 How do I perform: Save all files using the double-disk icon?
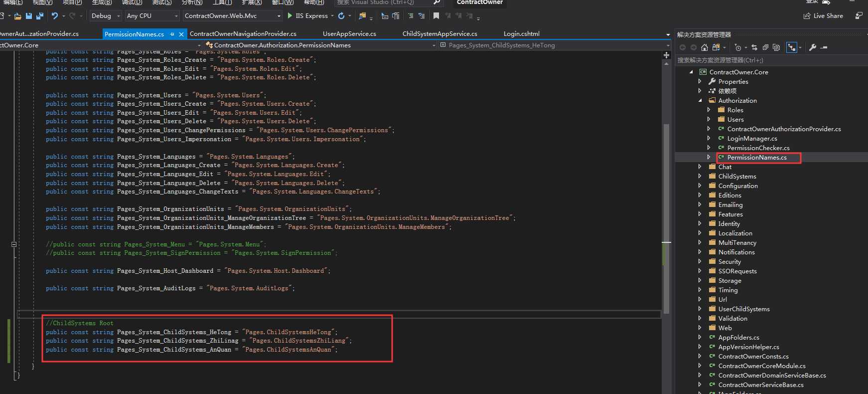(x=40, y=16)
